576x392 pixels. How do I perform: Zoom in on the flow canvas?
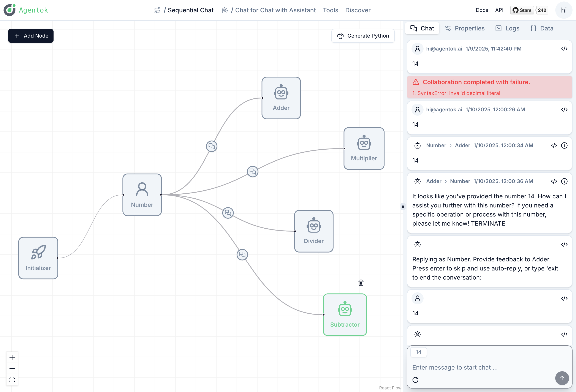tap(12, 357)
